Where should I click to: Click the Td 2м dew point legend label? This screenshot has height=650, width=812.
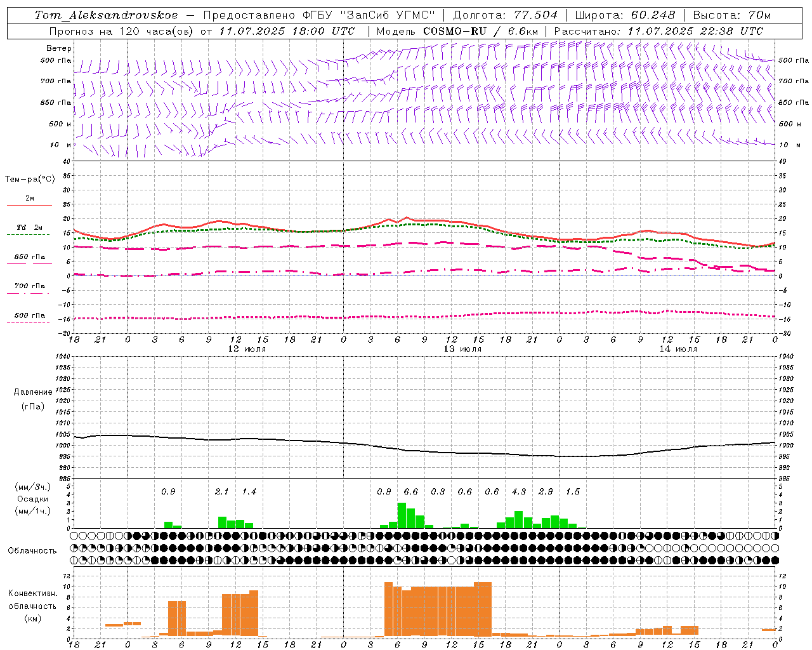30,227
